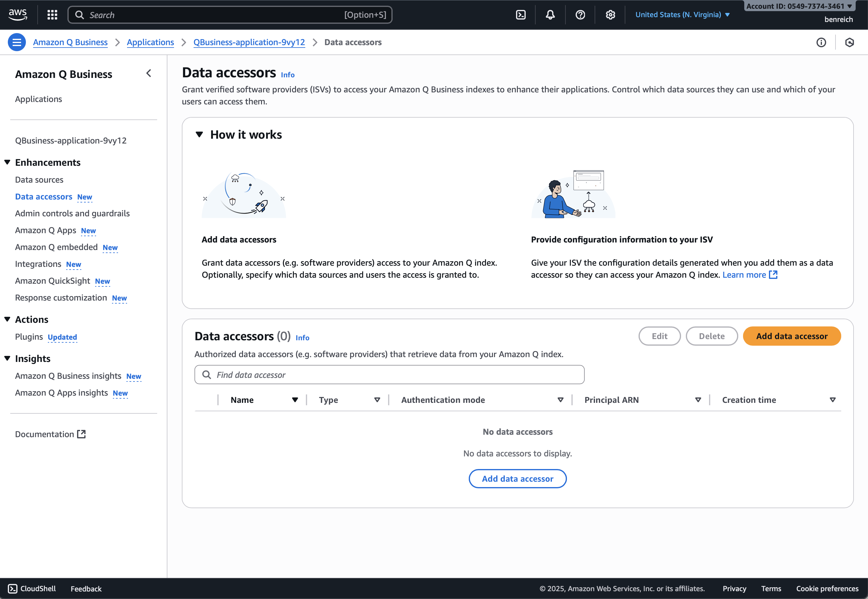Open the info panel circle icon
Screen dimensions: 868x599
821,42
